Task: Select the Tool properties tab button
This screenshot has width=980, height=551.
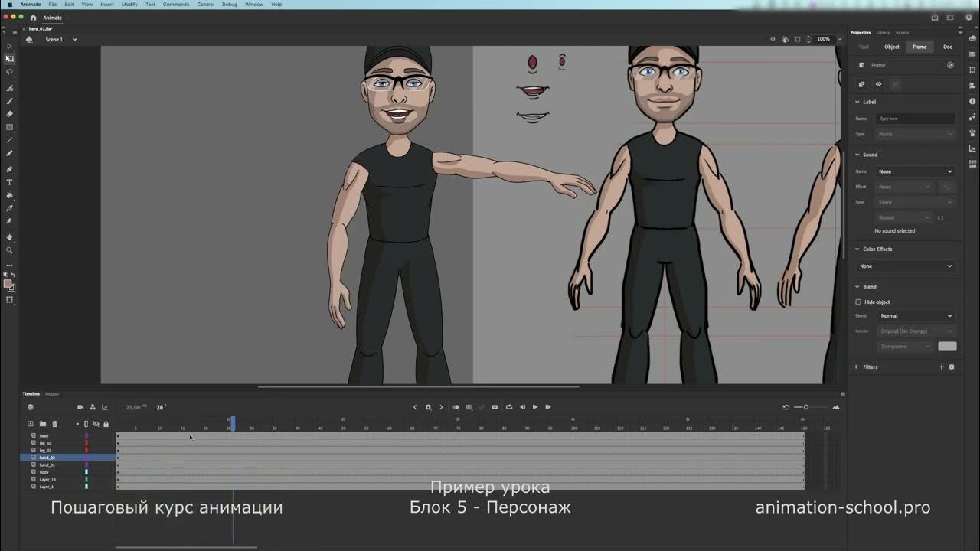Action: point(864,47)
